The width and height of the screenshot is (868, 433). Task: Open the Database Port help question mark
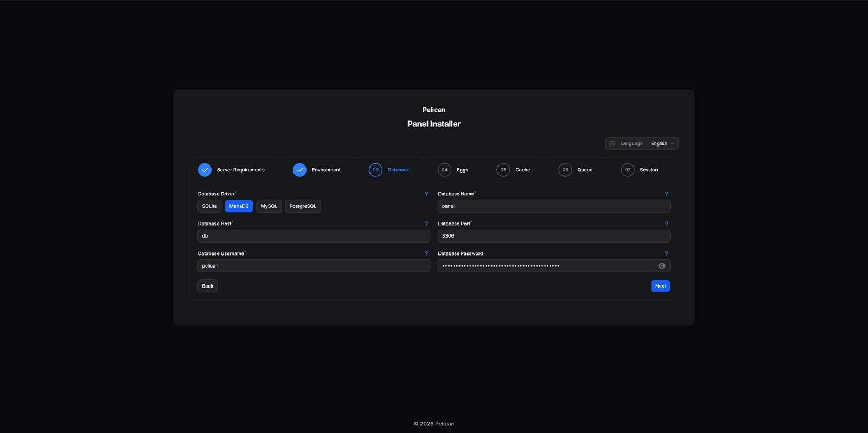point(666,224)
